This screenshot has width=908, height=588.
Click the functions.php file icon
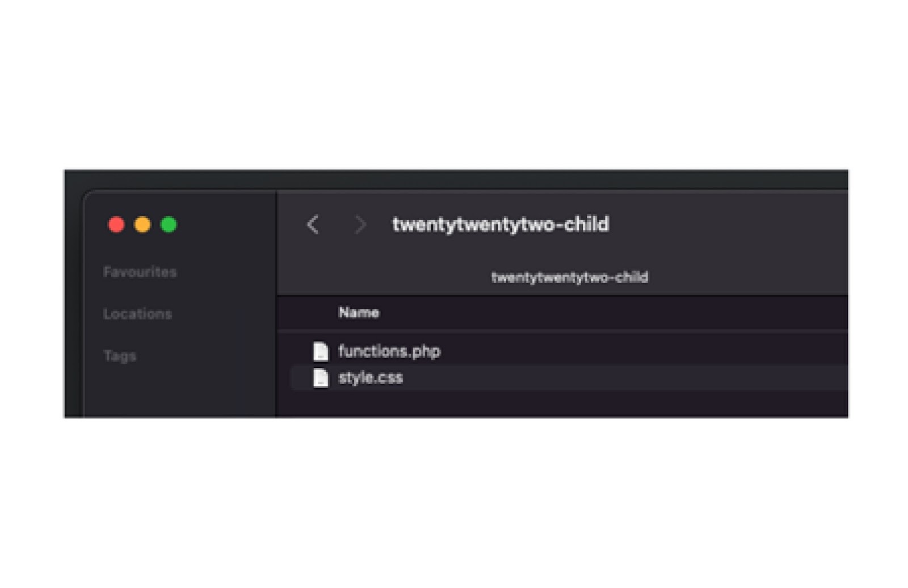[x=321, y=351]
